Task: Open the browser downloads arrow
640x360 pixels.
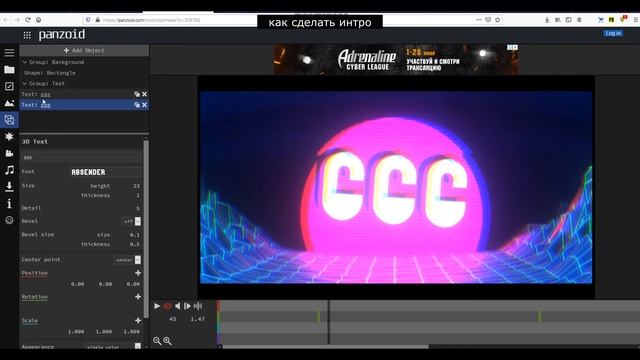Action: coord(547,20)
